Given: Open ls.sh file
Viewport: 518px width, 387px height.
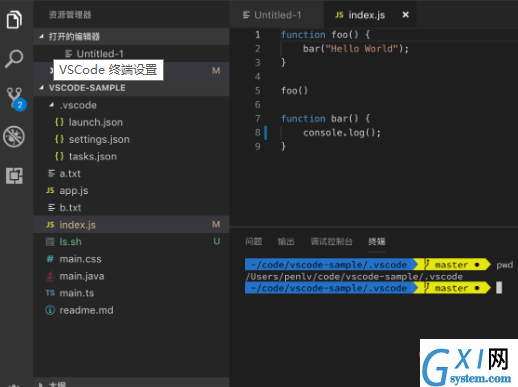Looking at the screenshot, I should pyautogui.click(x=131, y=242).
